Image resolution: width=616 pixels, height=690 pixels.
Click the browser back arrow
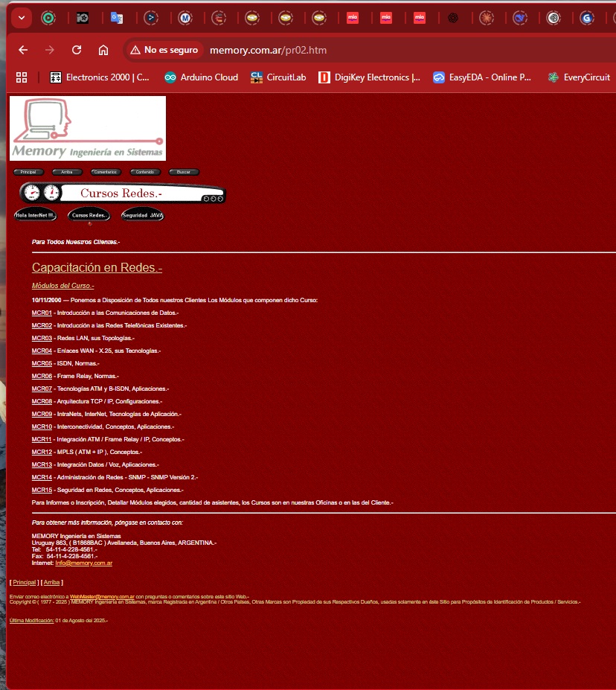22,50
